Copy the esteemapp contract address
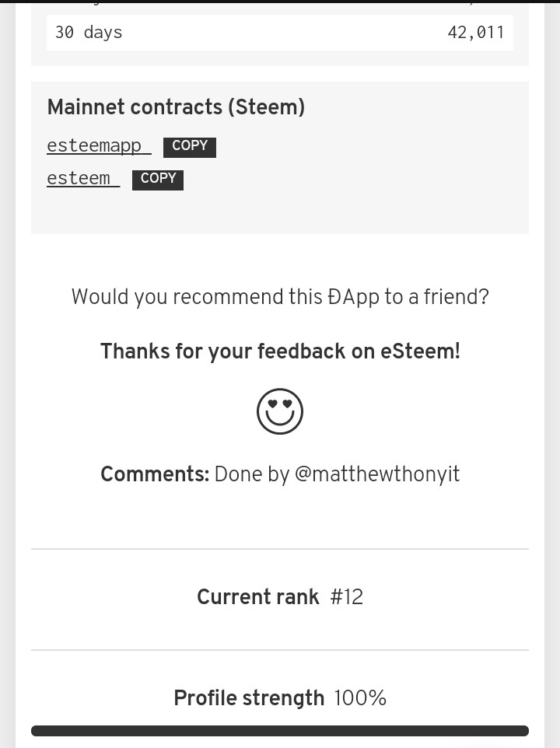560x748 pixels. pos(189,147)
